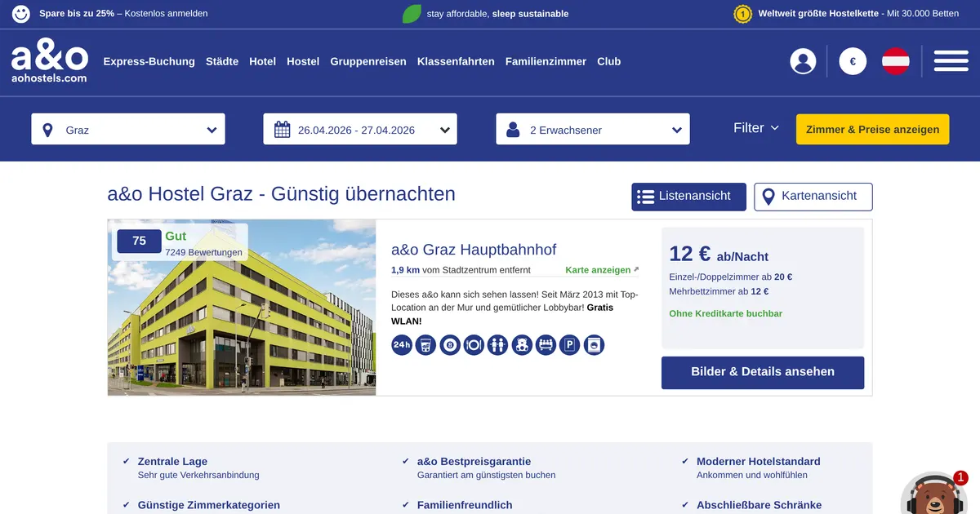Open the euro currency selector
980x514 pixels.
click(x=853, y=61)
